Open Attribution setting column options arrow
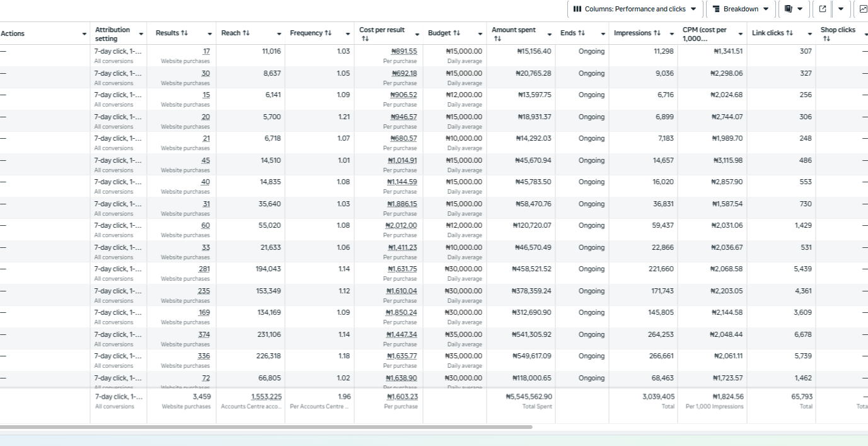Viewport: 868px width, 446px height. coord(141,34)
